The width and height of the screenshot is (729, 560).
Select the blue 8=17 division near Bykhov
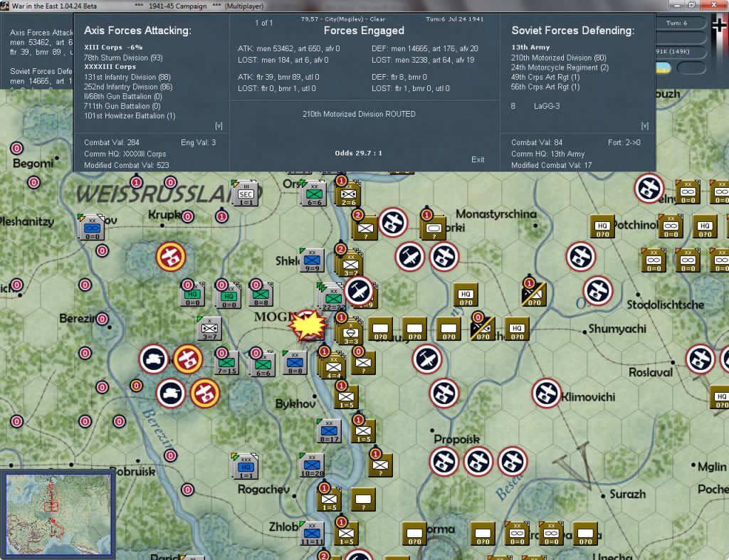click(x=329, y=430)
